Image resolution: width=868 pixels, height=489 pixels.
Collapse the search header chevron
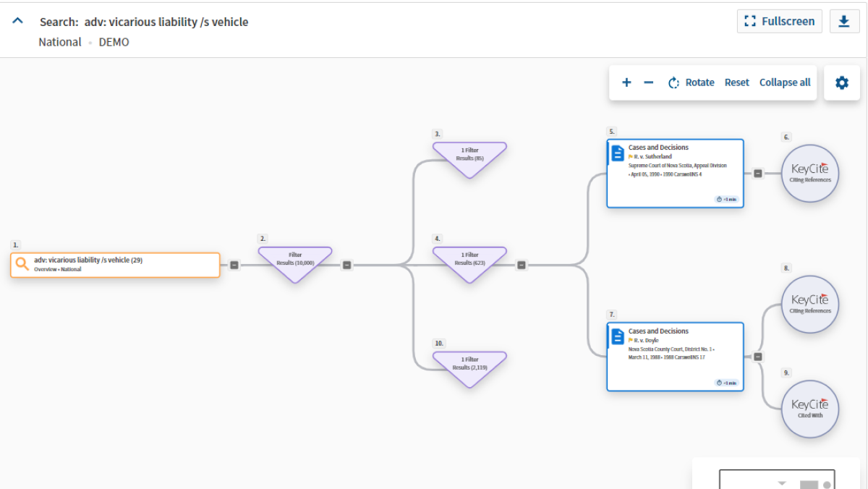(17, 21)
